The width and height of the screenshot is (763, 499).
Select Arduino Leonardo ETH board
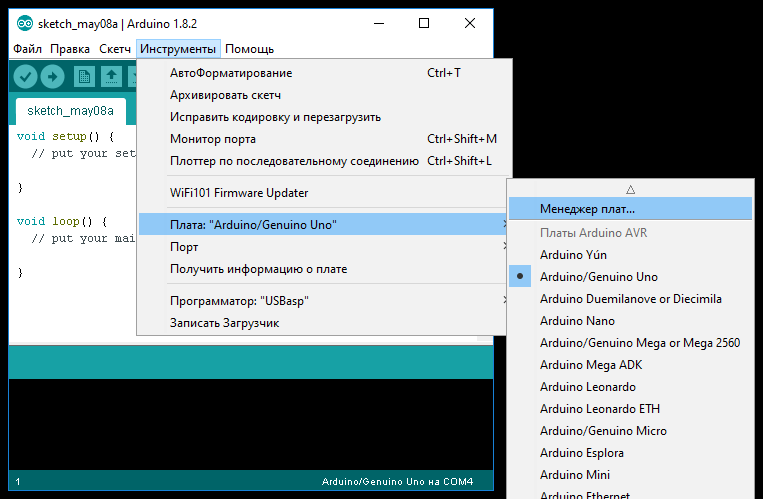click(x=630, y=408)
